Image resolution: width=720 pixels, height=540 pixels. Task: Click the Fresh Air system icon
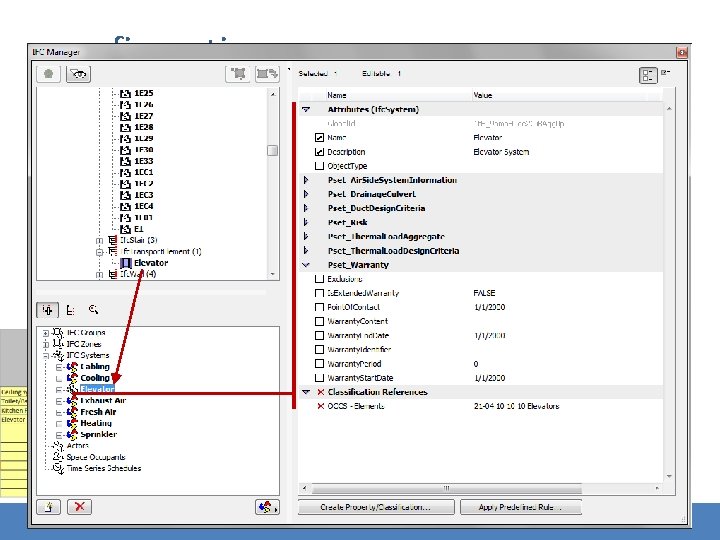[72, 412]
